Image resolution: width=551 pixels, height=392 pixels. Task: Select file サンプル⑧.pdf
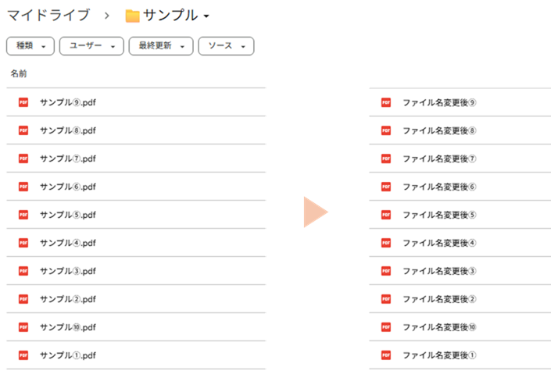[x=68, y=130]
